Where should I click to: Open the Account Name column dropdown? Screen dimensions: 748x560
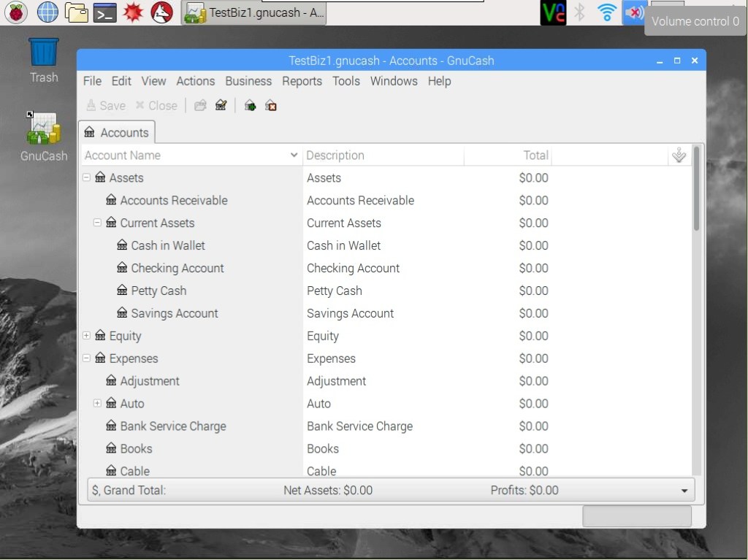(294, 155)
